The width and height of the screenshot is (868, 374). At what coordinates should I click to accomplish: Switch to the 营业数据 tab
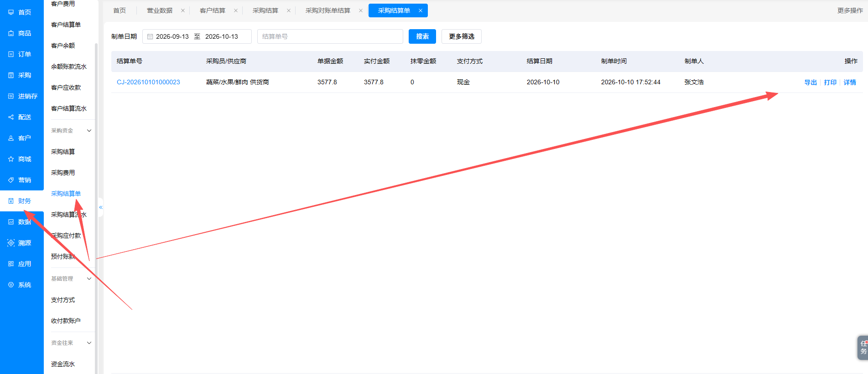tap(160, 10)
